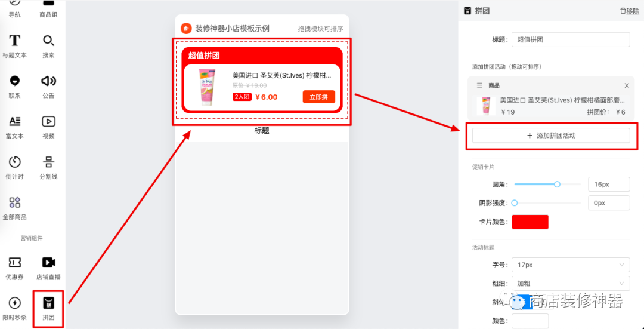The width and height of the screenshot is (644, 329).
Task: Click the 拼团 panel header icon
Action: coord(467,11)
